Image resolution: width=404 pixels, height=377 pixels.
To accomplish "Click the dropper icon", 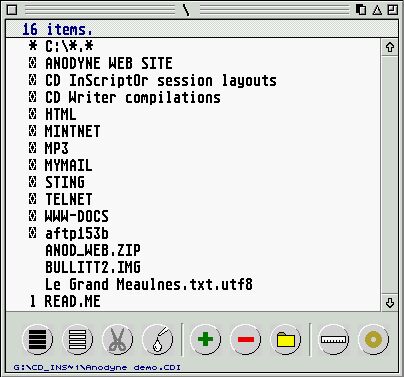I will (158, 340).
